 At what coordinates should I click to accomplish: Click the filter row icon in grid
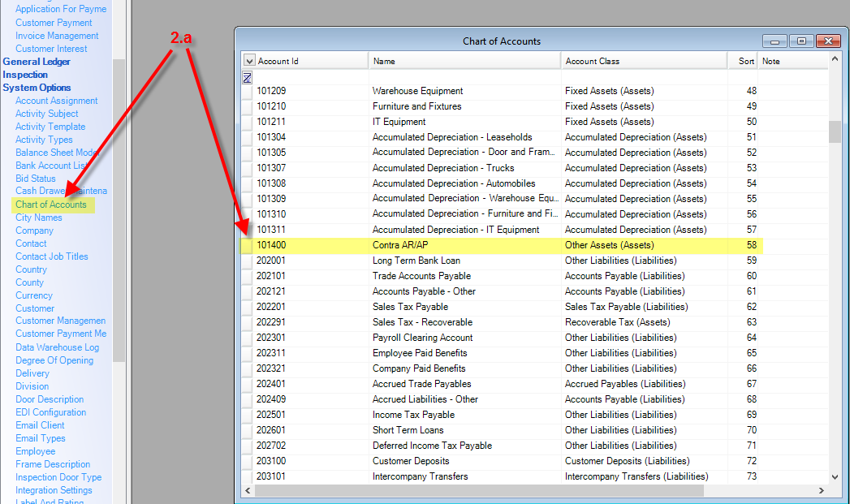[x=247, y=77]
